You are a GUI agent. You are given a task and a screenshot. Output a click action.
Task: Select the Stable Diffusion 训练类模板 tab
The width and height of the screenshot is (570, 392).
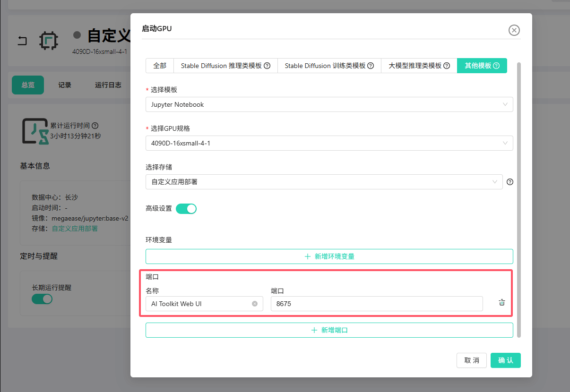point(329,66)
